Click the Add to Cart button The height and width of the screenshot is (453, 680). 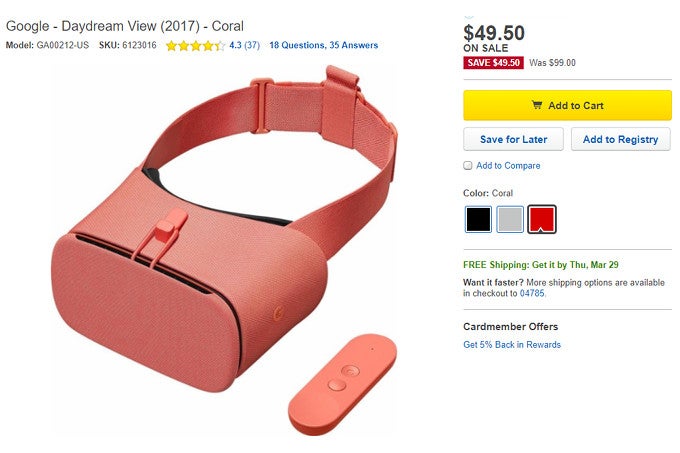click(567, 105)
